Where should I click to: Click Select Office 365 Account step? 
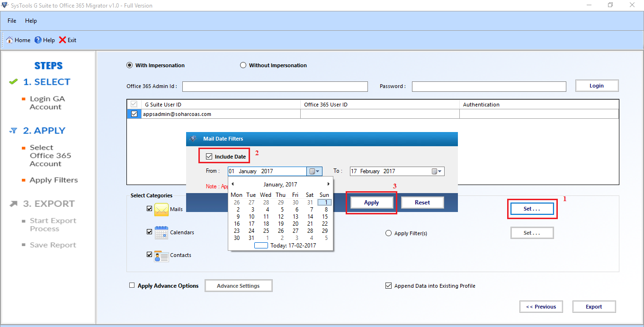pyautogui.click(x=50, y=156)
